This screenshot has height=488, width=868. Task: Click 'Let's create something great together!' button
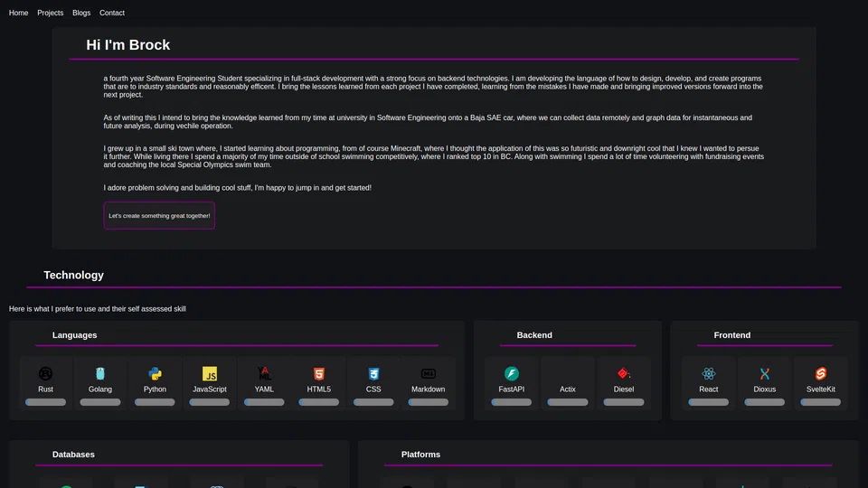[159, 216]
